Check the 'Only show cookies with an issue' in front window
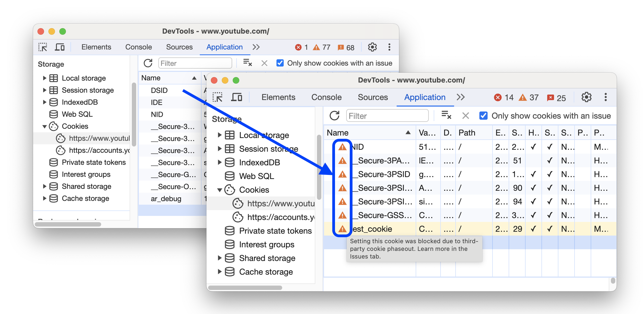Screen dimensions: 644x314 coord(483,116)
